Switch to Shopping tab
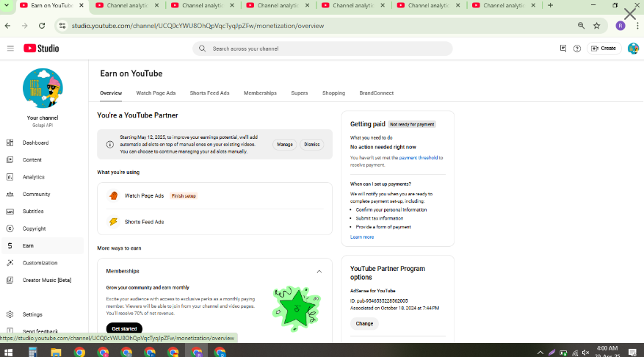The image size is (644, 357). click(333, 93)
